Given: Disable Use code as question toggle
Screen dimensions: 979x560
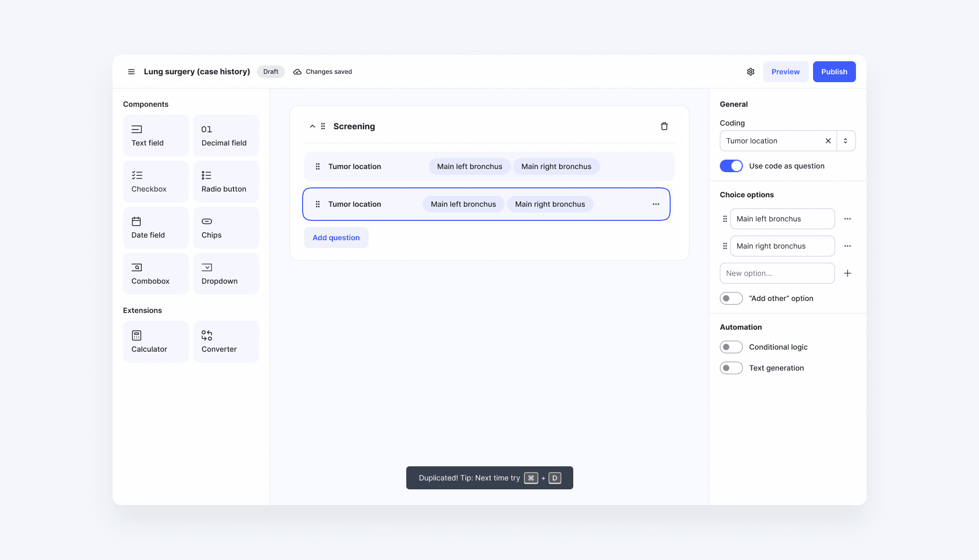Looking at the screenshot, I should point(731,166).
